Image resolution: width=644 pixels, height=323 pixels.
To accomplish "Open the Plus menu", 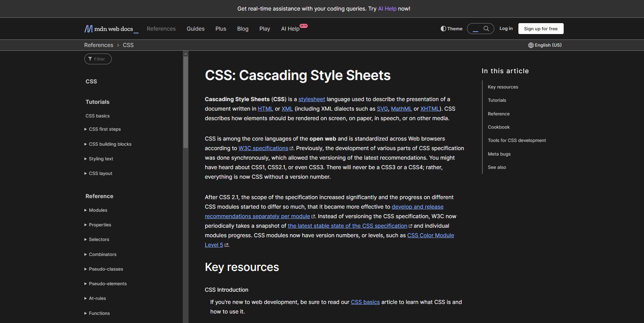I will point(221,29).
